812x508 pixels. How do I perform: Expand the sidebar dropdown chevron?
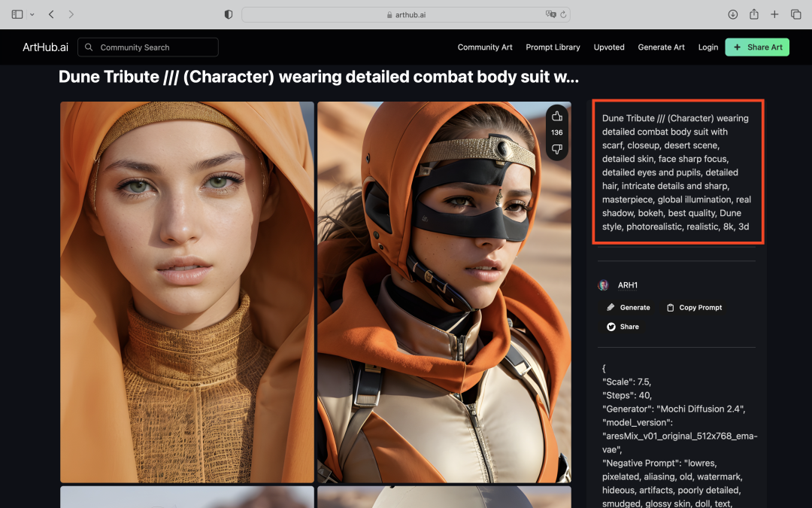point(32,14)
